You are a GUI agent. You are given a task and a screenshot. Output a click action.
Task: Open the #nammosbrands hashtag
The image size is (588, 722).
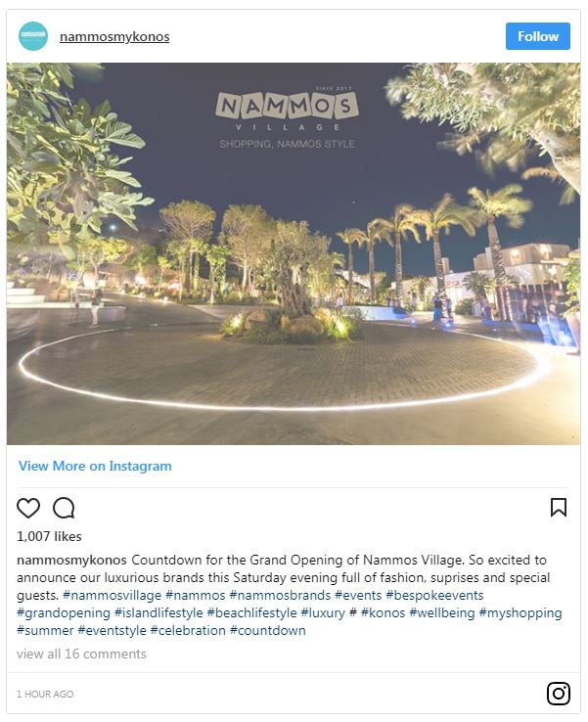click(x=280, y=596)
